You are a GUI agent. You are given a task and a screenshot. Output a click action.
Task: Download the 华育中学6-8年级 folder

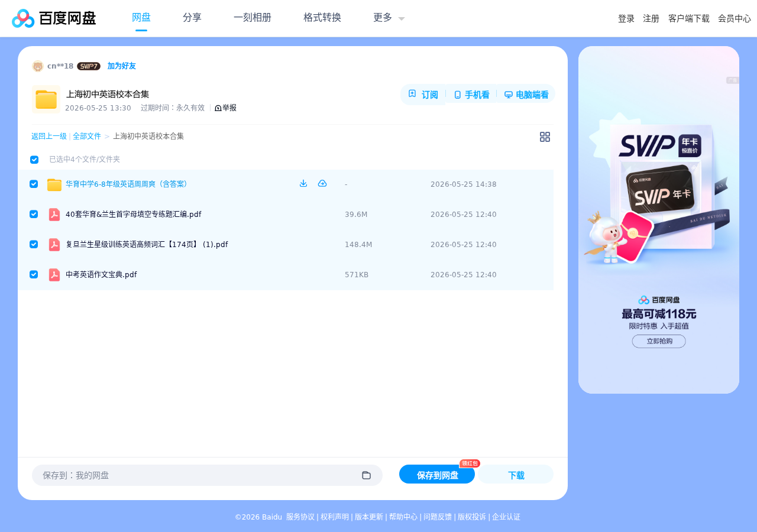click(x=303, y=183)
